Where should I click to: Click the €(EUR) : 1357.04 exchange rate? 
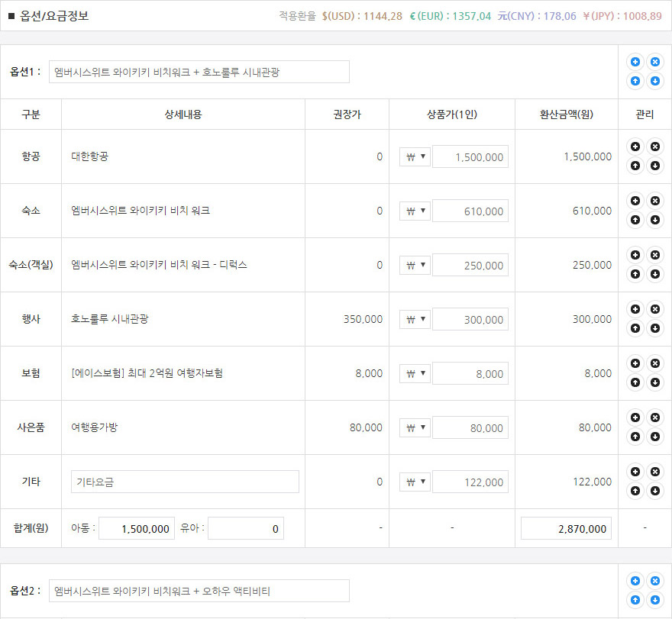point(451,16)
